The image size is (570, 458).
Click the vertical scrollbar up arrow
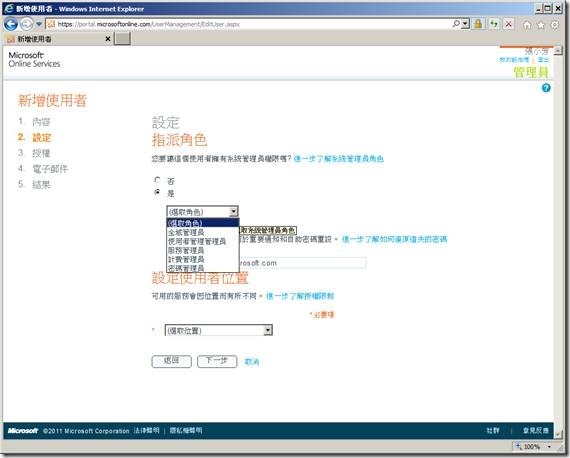coord(558,50)
